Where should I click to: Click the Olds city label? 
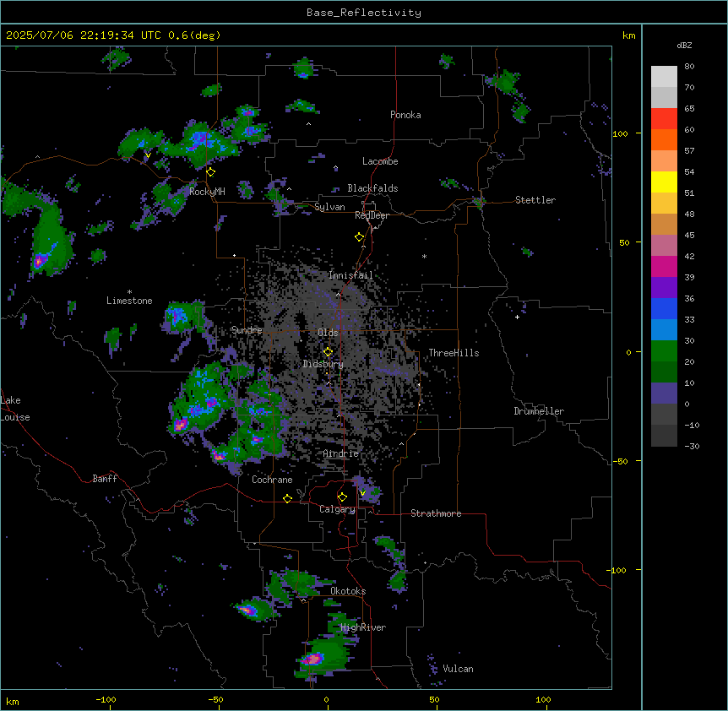coord(328,333)
